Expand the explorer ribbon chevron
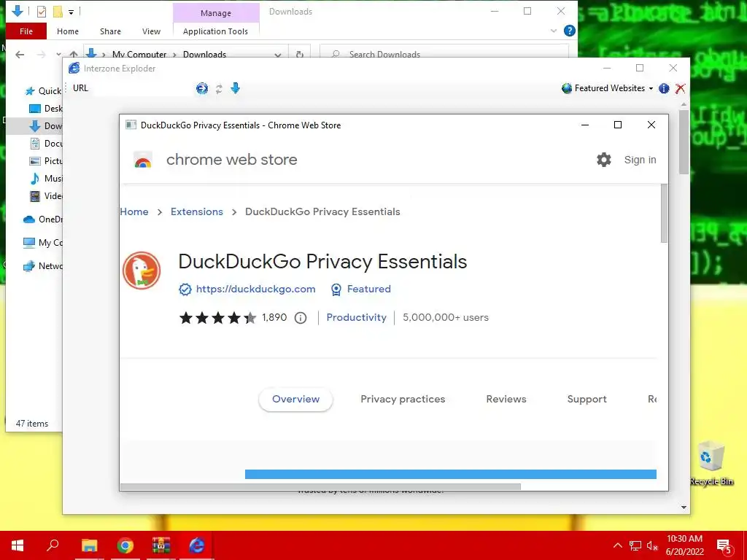 pyautogui.click(x=554, y=31)
